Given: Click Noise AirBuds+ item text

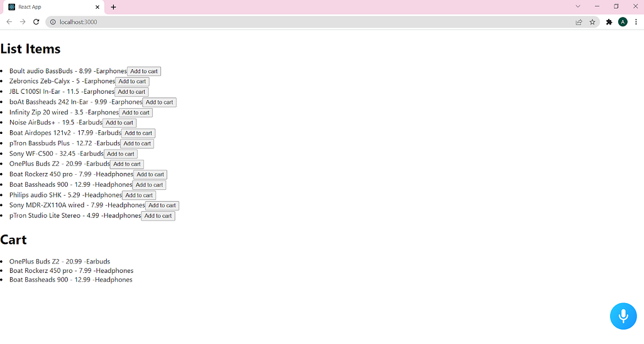Looking at the screenshot, I should pos(56,123).
